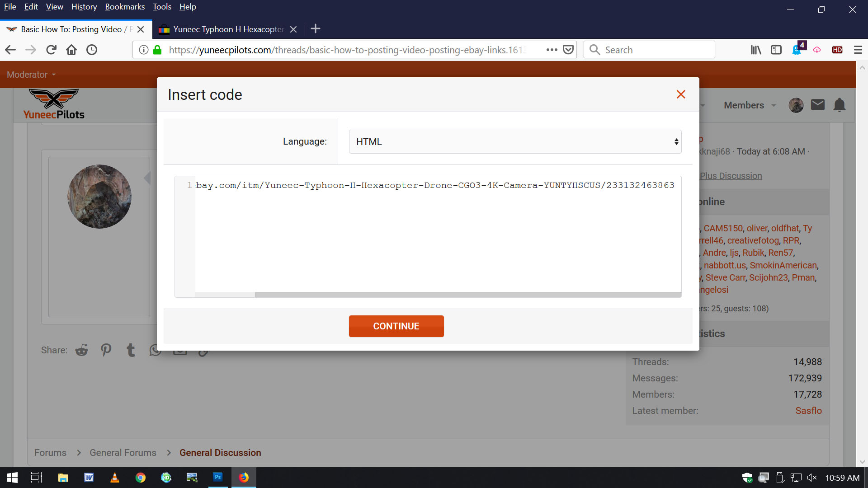Viewport: 868px width, 488px height.
Task: Open the History menu
Action: click(84, 7)
